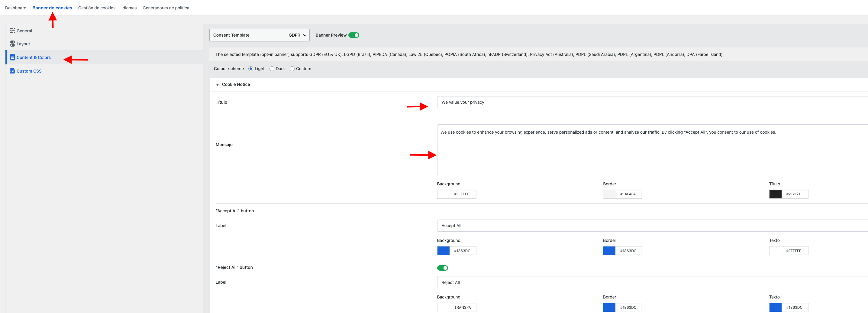This screenshot has height=313, width=868.
Task: Go to the Idiomas tab
Action: pos(129,8)
